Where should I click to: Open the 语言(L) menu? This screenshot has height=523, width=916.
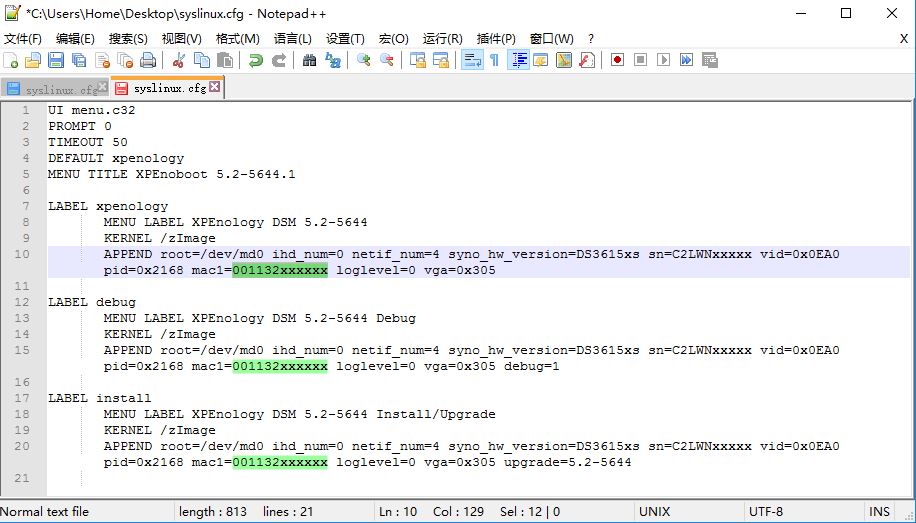coord(293,39)
